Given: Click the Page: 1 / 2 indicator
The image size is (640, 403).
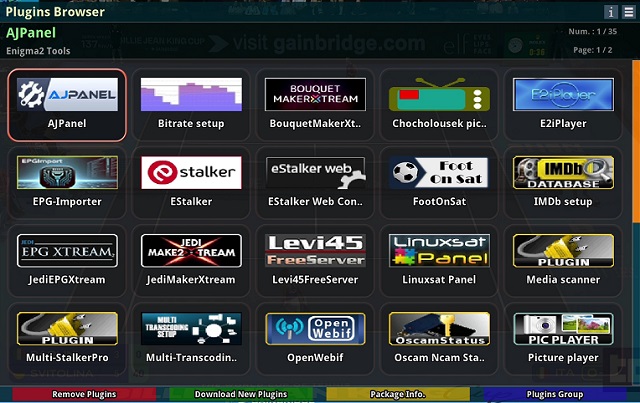Looking at the screenshot, I should coord(593,50).
